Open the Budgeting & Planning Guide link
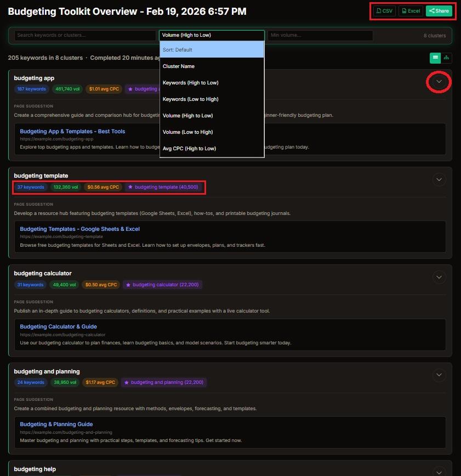Screen dimensions: 461x476 tap(56, 424)
